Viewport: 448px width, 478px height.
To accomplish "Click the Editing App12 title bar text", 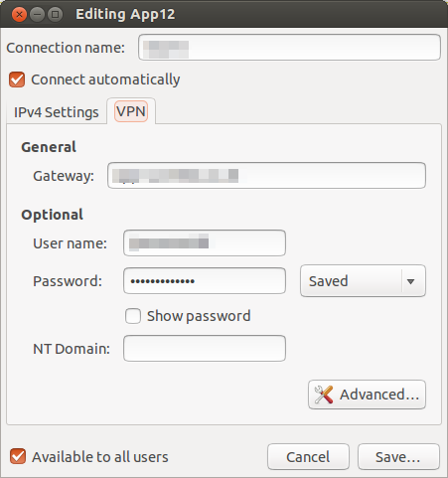I will pos(125,14).
